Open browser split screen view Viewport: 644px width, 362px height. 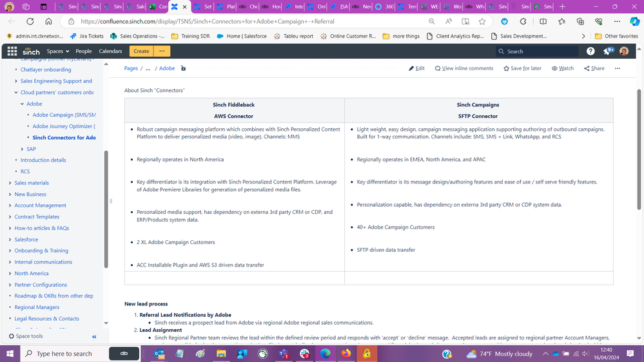click(543, 21)
